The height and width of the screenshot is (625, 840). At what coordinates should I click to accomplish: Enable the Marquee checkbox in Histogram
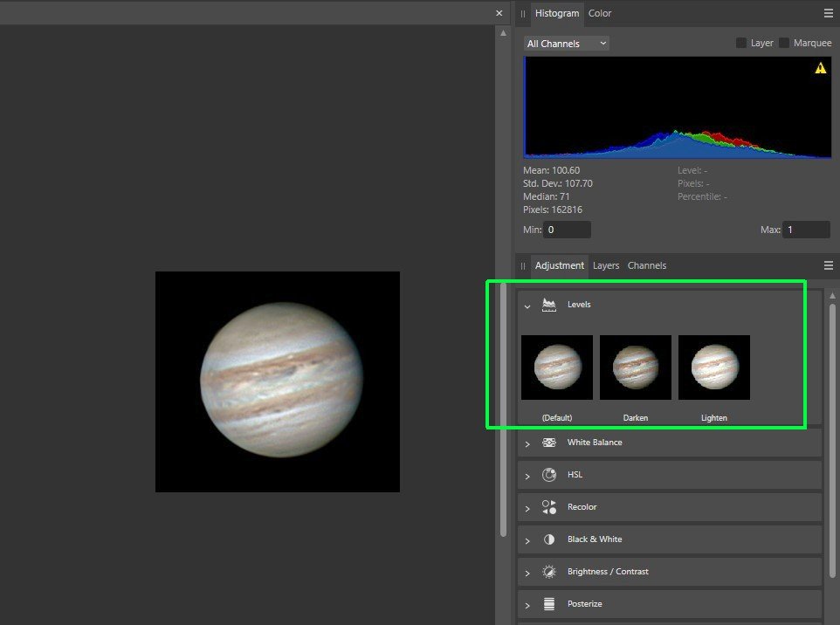coord(784,43)
